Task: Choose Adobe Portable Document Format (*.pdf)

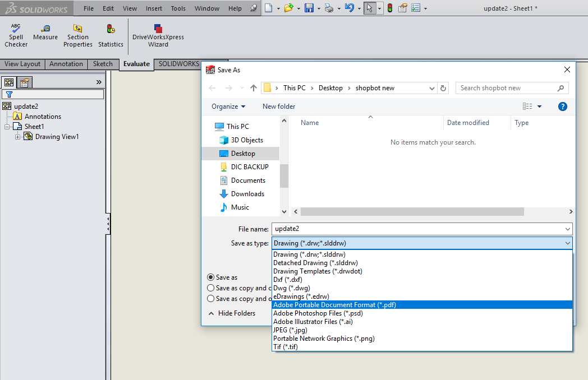Action: [422, 305]
